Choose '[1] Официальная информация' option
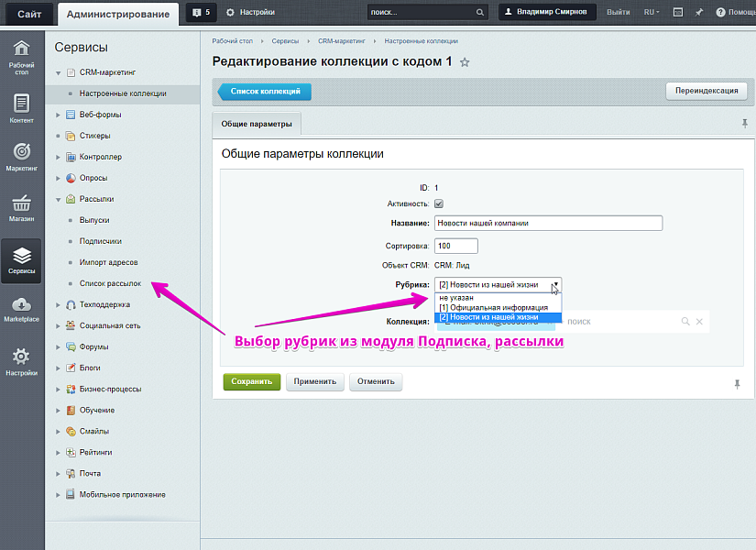The width and height of the screenshot is (756, 550). (493, 307)
